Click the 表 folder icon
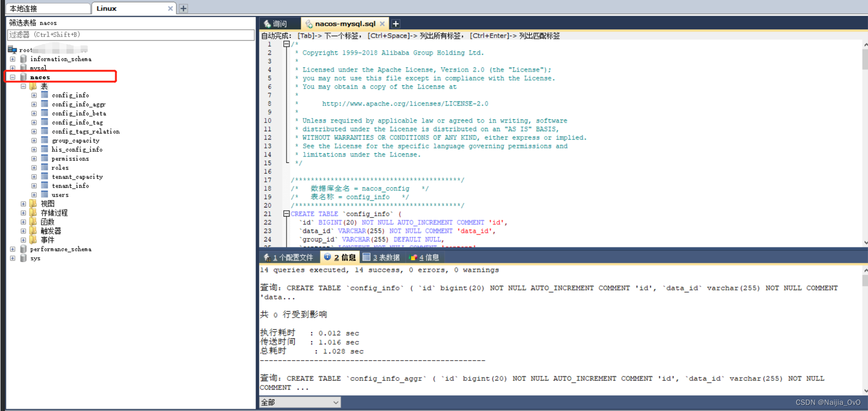The image size is (868, 411). pyautogui.click(x=33, y=86)
